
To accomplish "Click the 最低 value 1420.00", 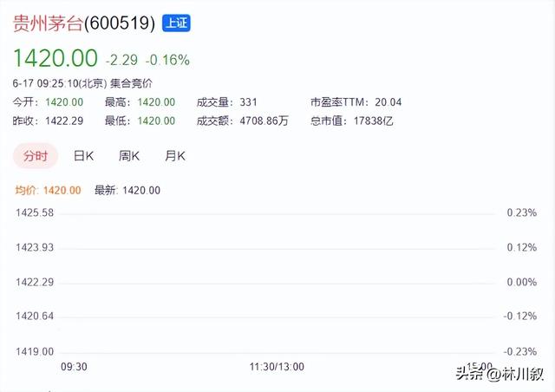I will pyautogui.click(x=156, y=121).
